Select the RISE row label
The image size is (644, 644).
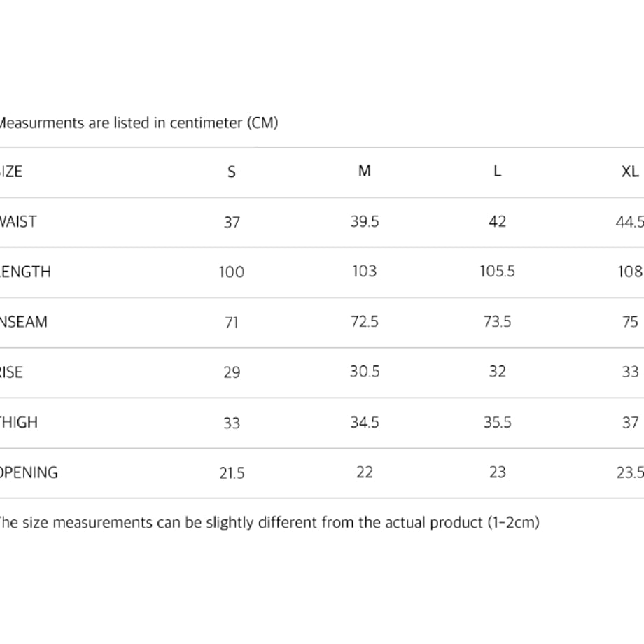pyautogui.click(x=11, y=372)
